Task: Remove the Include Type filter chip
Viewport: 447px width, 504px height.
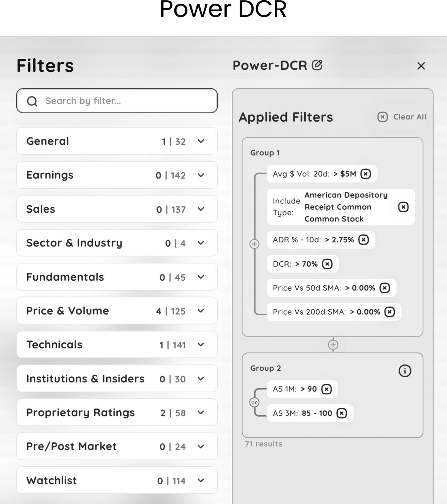Action: [x=403, y=207]
